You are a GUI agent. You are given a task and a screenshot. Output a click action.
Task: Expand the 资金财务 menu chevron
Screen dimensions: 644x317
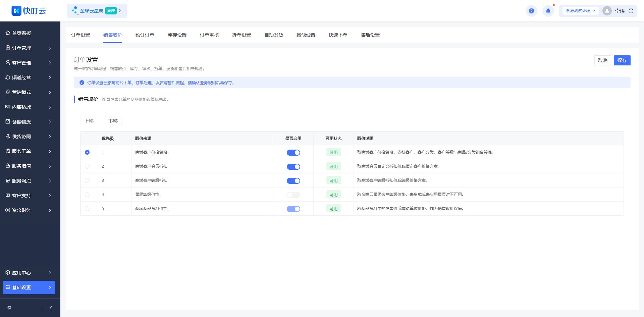[x=50, y=210]
